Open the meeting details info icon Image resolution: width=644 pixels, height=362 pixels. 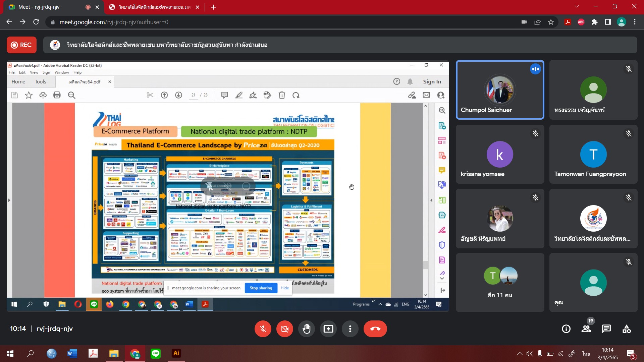click(566, 329)
